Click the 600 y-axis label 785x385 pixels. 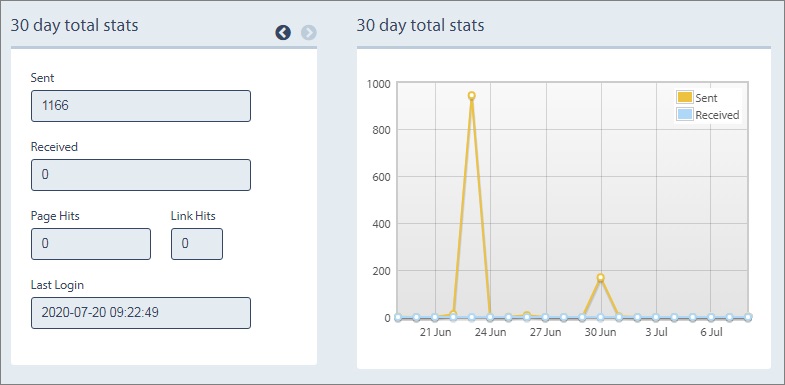click(381, 177)
